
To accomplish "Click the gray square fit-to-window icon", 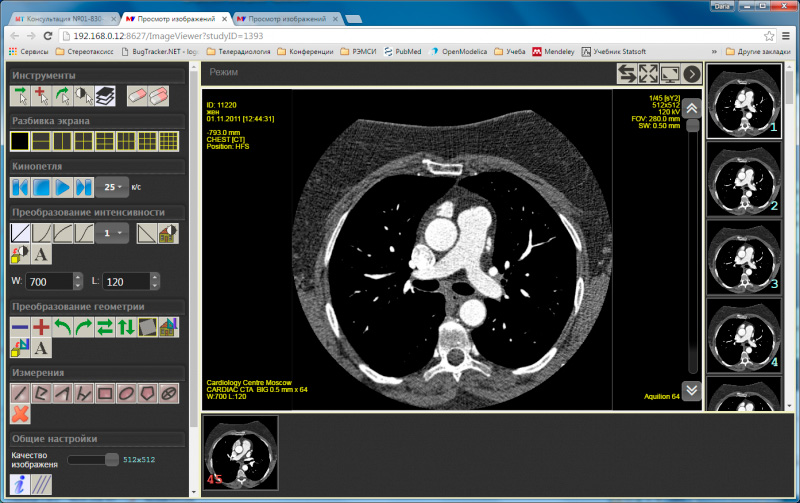I will tap(147, 327).
